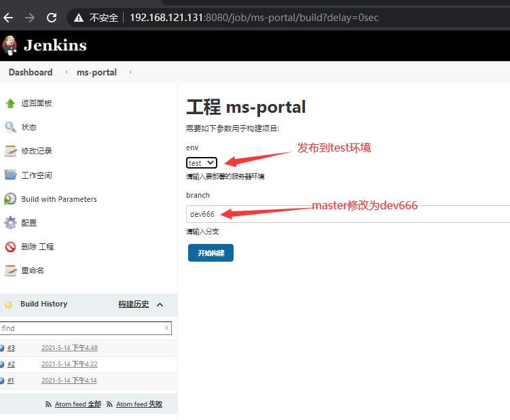Click the branch field containing dev666
The image size is (510, 420).
(x=348, y=214)
